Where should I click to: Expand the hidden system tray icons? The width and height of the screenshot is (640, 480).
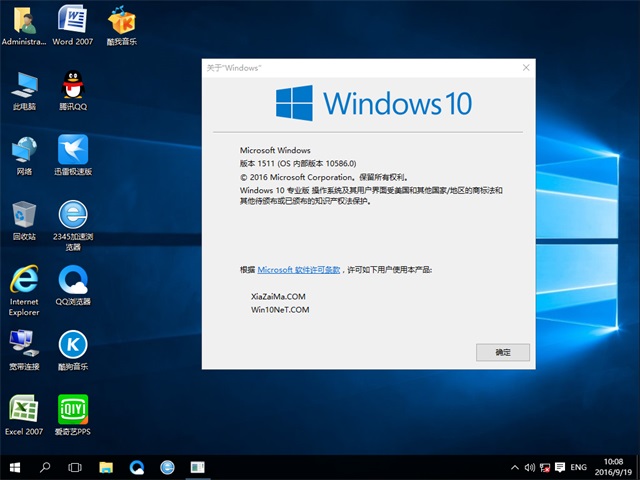coord(514,467)
